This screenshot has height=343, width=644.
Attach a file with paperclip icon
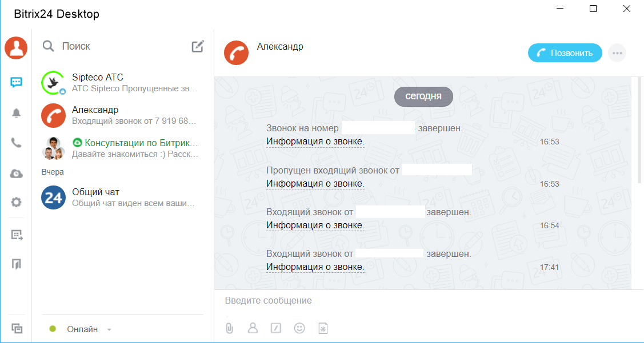[229, 328]
